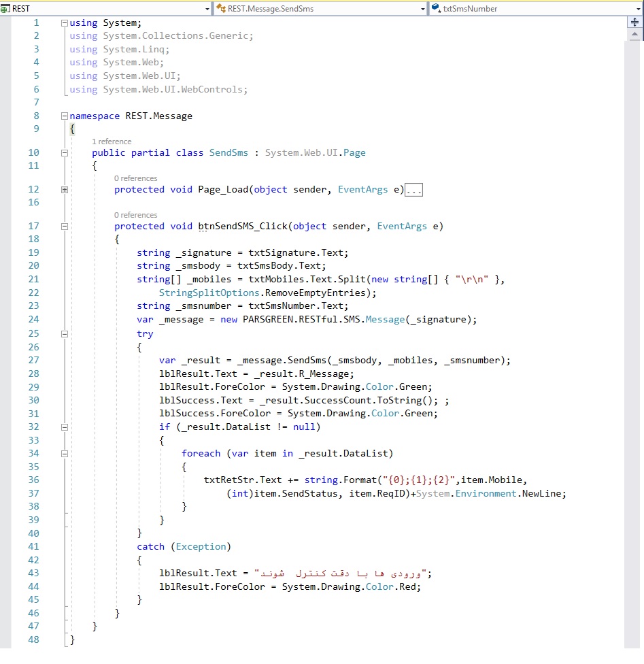The image size is (644, 664).
Task: Collapse the try block outline
Action: [x=65, y=334]
